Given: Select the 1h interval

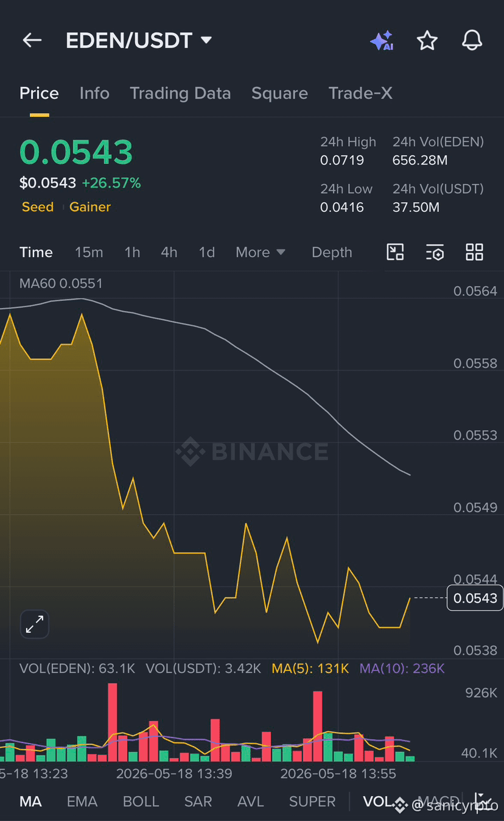Looking at the screenshot, I should (132, 252).
